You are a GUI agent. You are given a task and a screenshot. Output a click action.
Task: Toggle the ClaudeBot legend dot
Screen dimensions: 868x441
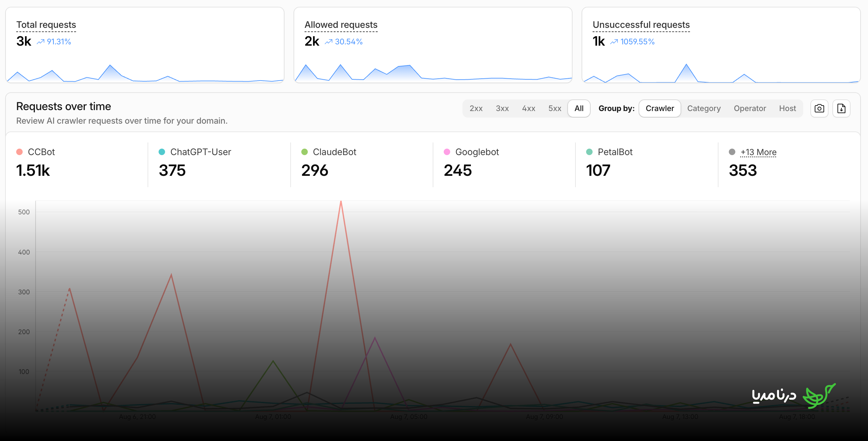click(305, 152)
